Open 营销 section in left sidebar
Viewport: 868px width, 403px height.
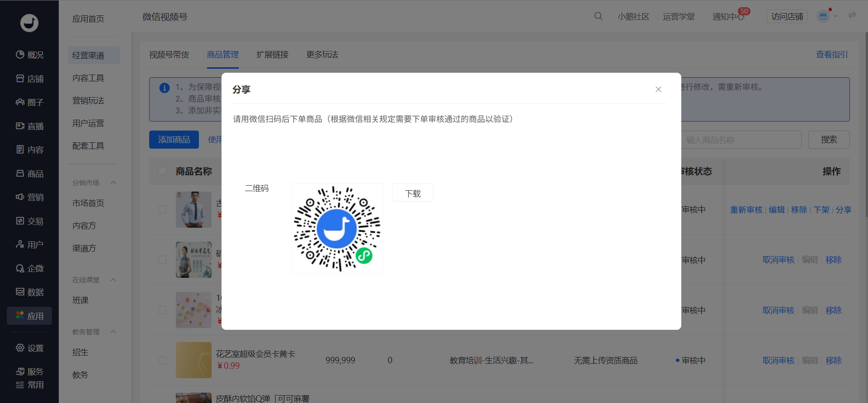[29, 197]
